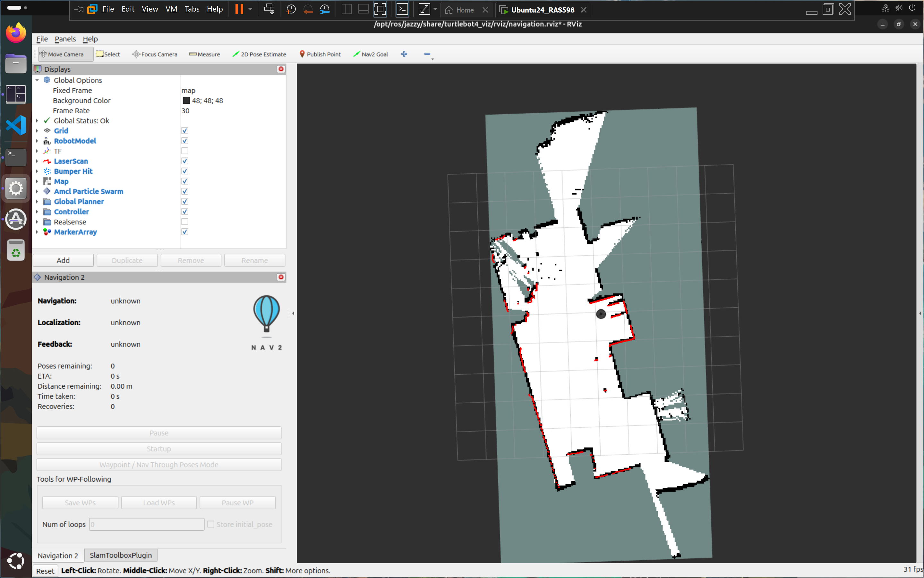
Task: Toggle Amcl Particle Swarm checkbox
Action: pyautogui.click(x=185, y=191)
